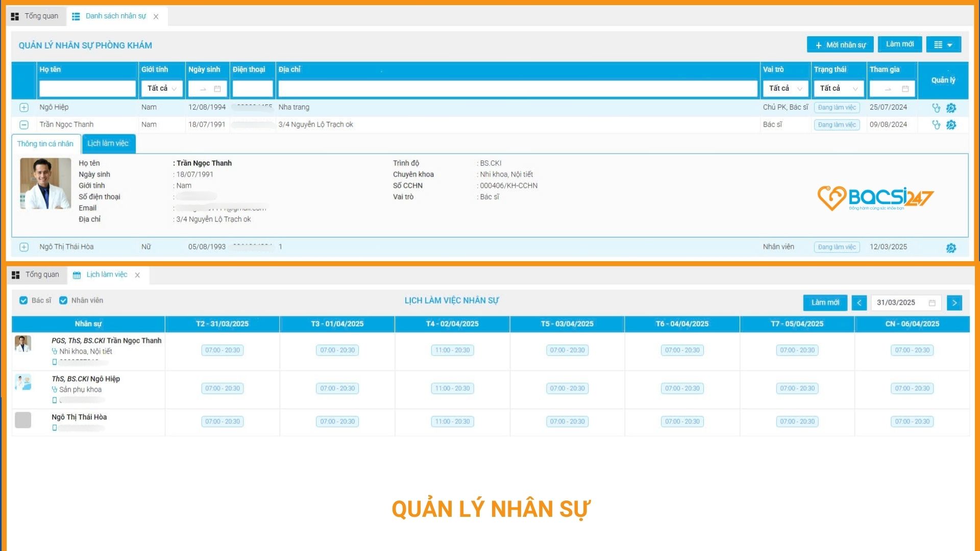The image size is (980, 551).
Task: Go to next week arrow in schedule
Action: pyautogui.click(x=954, y=303)
